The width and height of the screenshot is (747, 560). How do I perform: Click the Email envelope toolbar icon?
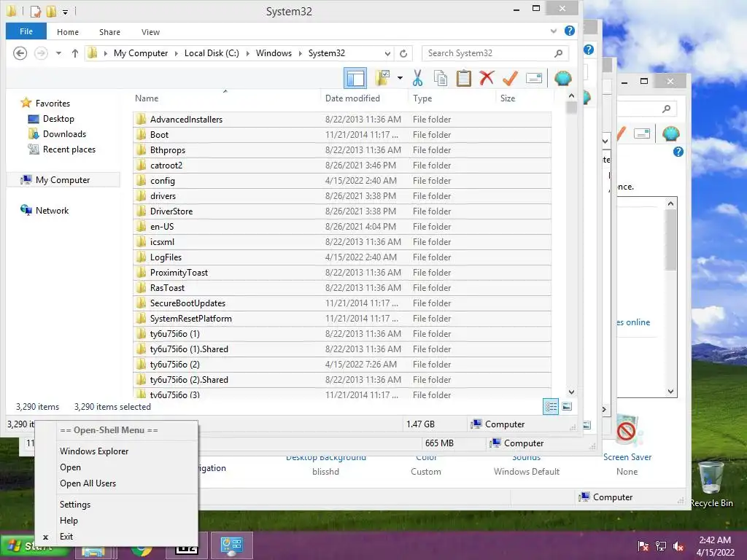click(x=534, y=78)
